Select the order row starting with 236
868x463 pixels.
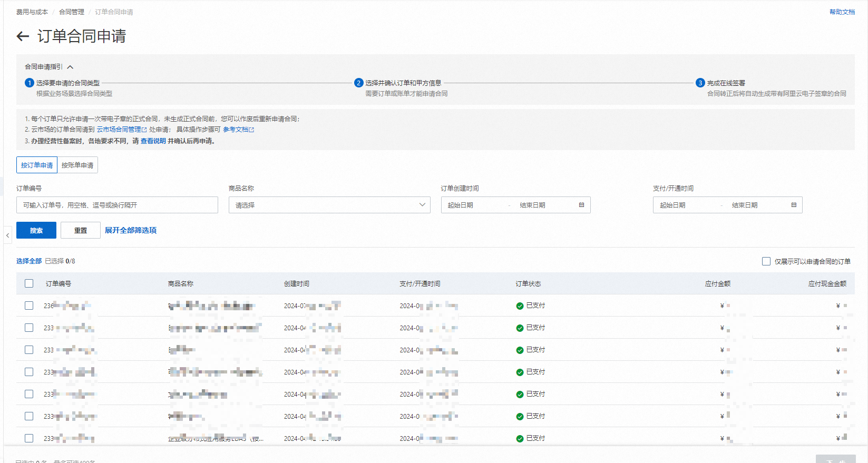click(29, 306)
